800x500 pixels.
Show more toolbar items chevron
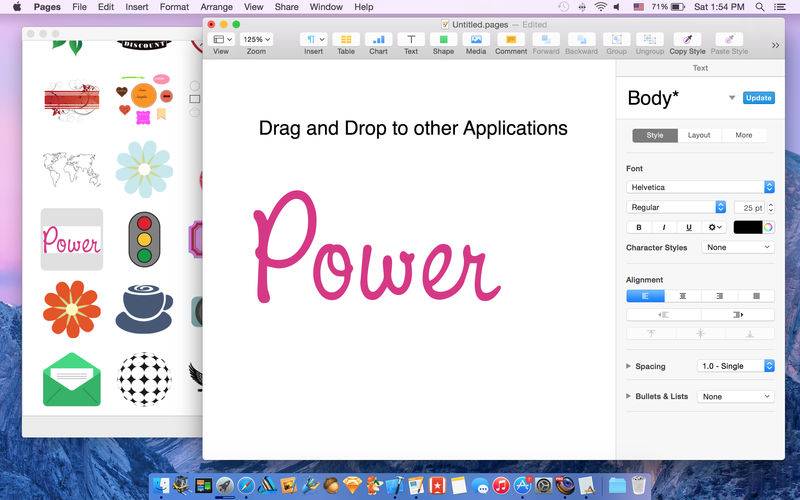point(776,45)
